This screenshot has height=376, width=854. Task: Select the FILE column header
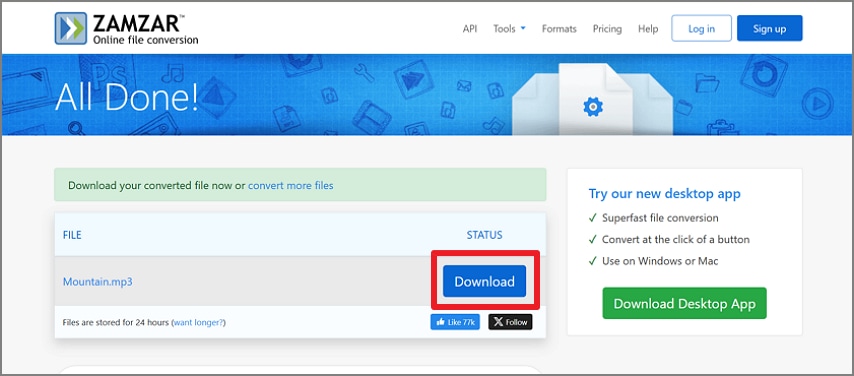coord(72,235)
